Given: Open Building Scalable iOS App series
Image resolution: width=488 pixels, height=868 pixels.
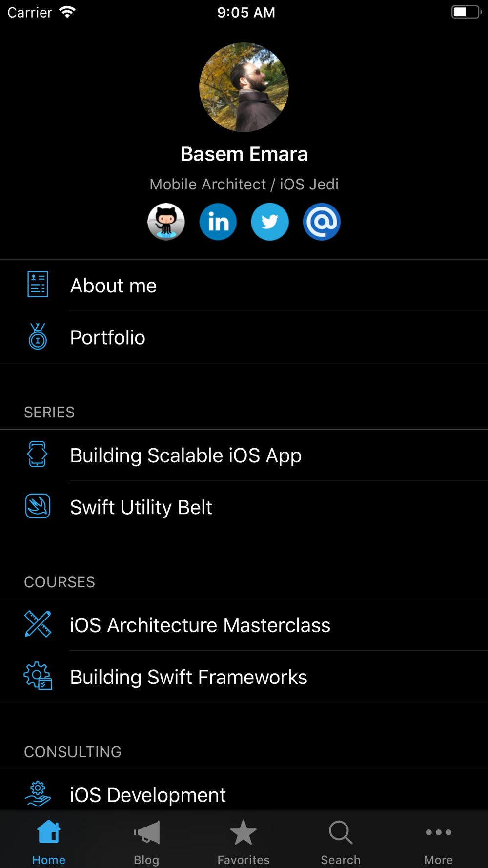Looking at the screenshot, I should [185, 455].
